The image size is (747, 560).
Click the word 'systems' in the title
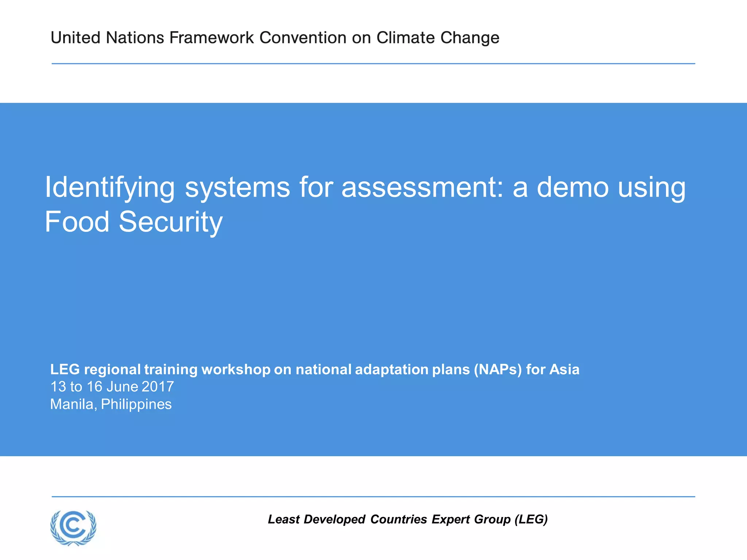(237, 187)
